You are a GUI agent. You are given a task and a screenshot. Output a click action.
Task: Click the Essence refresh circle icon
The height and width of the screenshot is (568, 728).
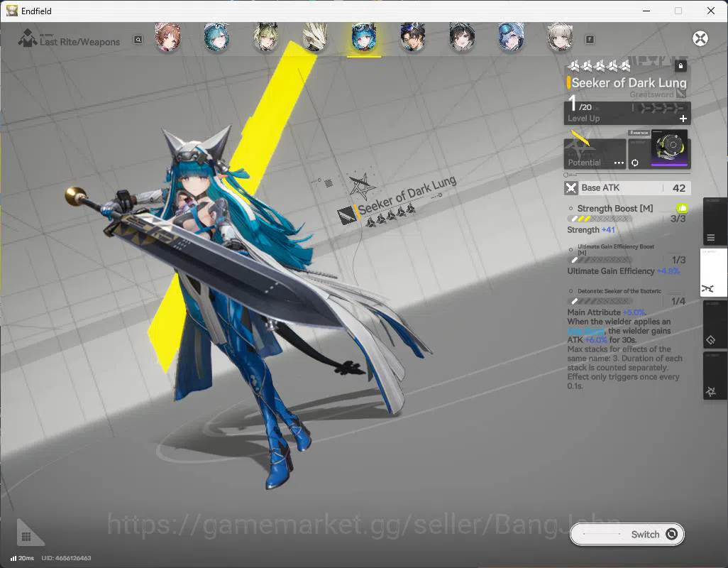(x=634, y=163)
